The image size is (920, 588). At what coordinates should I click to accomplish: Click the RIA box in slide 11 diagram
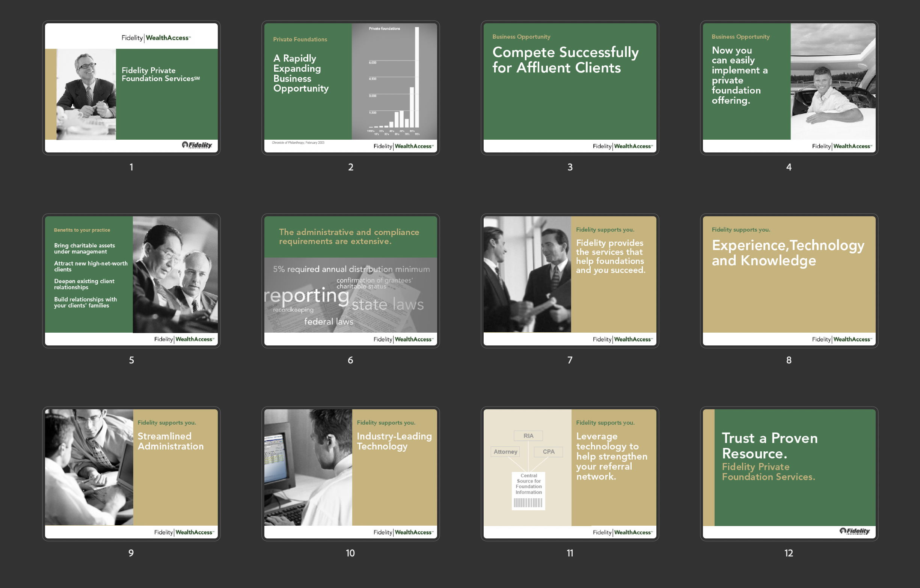coord(528,436)
